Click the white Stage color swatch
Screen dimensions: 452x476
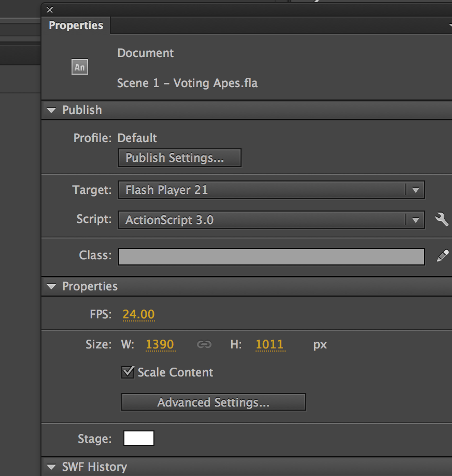pyautogui.click(x=138, y=438)
